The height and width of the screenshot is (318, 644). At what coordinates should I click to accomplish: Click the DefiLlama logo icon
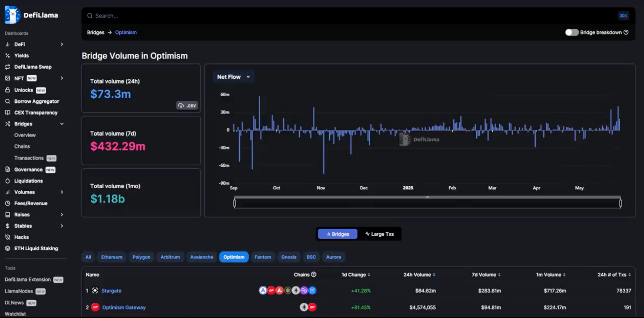(12, 15)
